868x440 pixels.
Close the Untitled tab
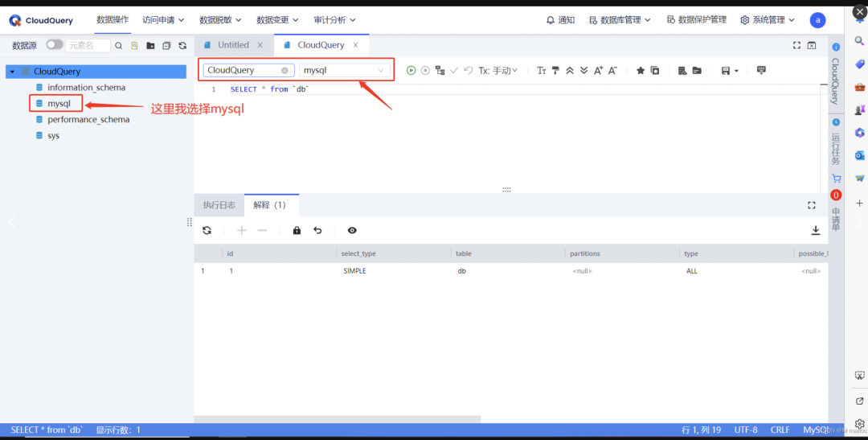(260, 45)
